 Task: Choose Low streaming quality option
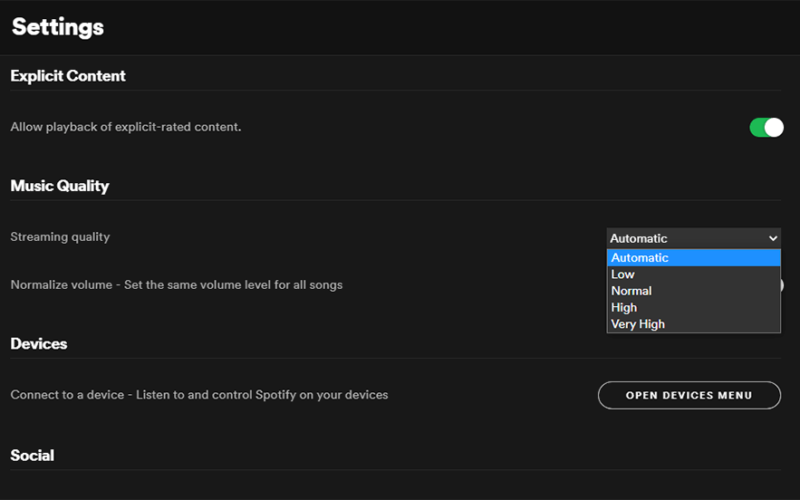pos(693,274)
